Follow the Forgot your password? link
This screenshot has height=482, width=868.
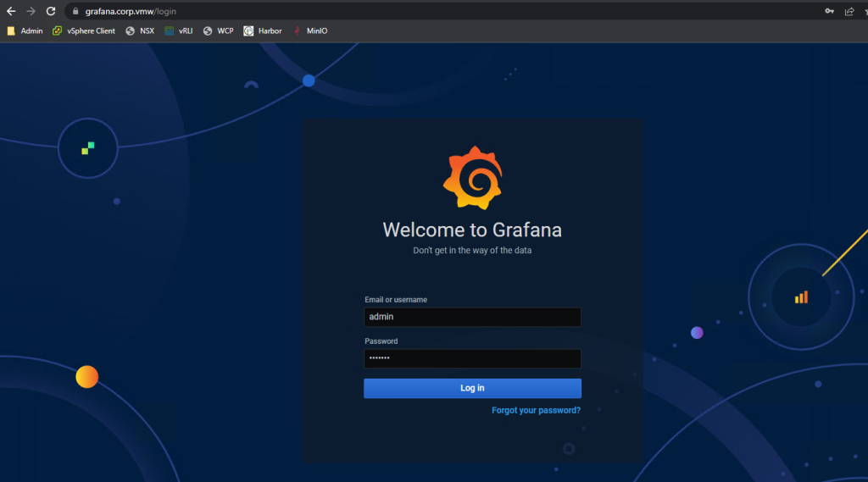(x=536, y=411)
